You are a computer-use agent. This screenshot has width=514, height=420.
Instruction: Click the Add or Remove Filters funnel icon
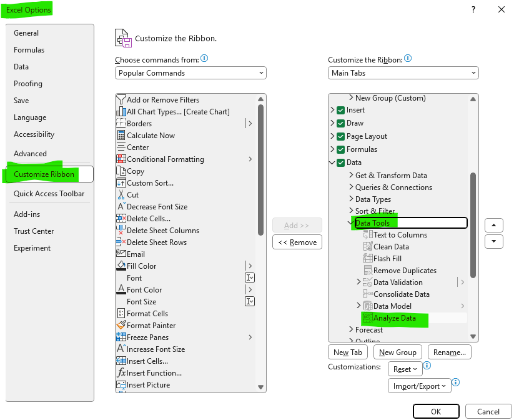pos(121,100)
